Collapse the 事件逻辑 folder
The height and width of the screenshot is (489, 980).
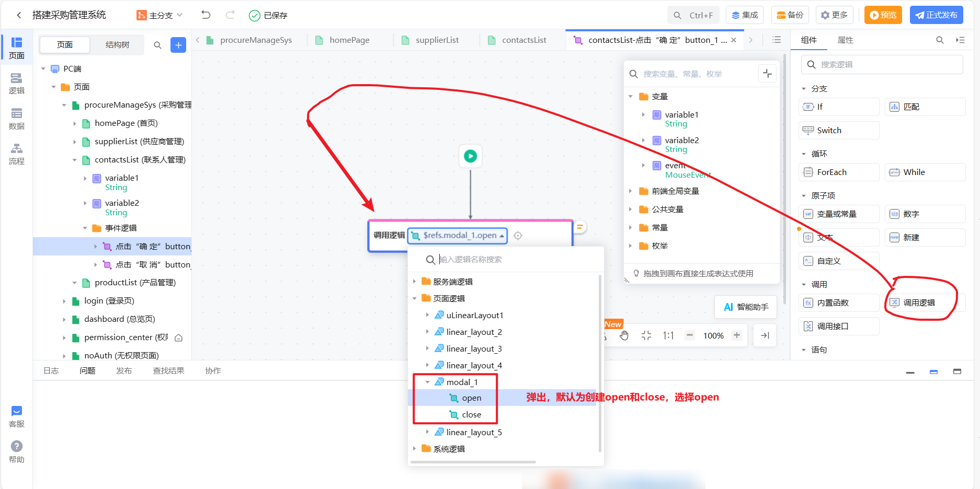(85, 228)
